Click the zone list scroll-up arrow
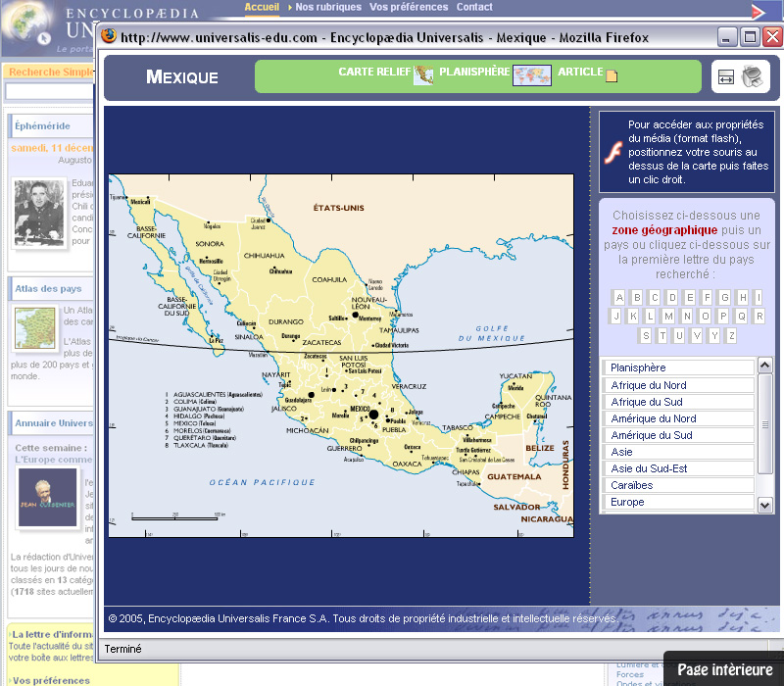This screenshot has height=686, width=784. coord(765,366)
